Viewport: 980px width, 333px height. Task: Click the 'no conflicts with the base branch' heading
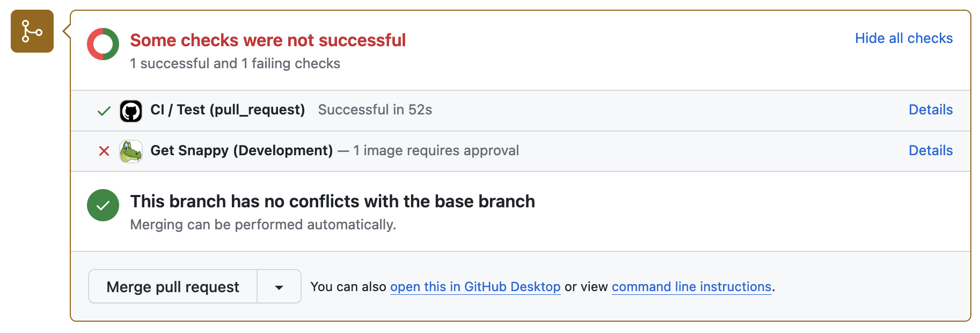pyautogui.click(x=333, y=201)
